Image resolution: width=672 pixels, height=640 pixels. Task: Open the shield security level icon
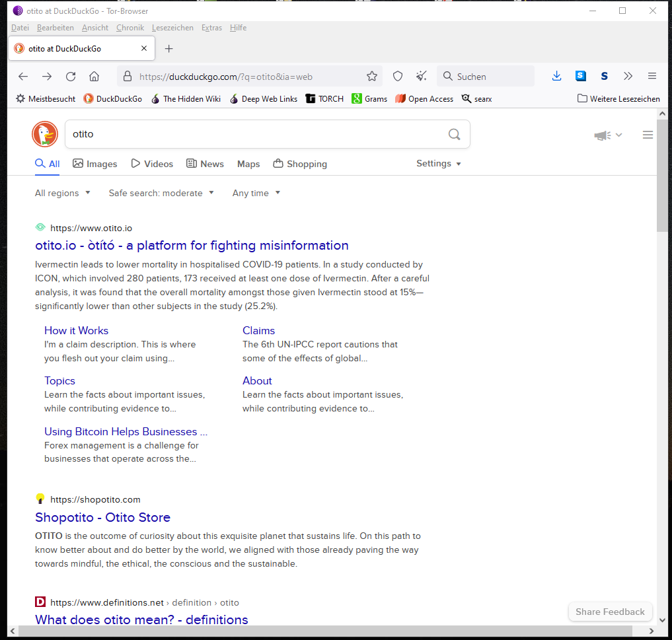click(x=398, y=76)
